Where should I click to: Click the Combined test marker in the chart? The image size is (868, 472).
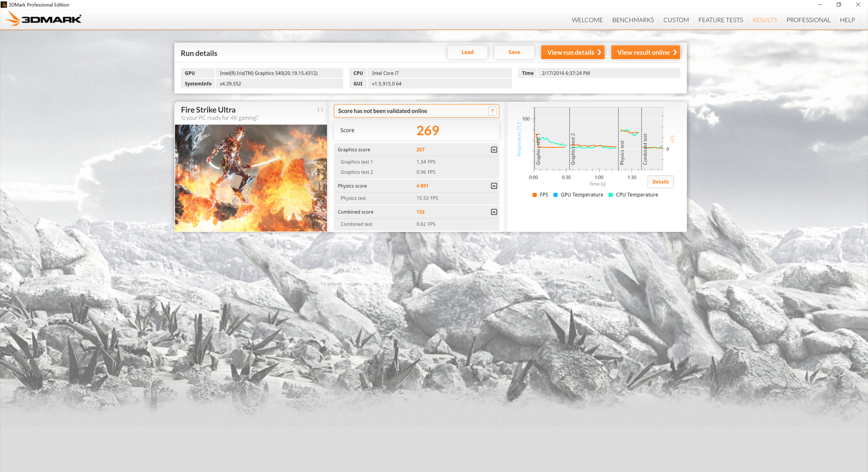(645, 149)
